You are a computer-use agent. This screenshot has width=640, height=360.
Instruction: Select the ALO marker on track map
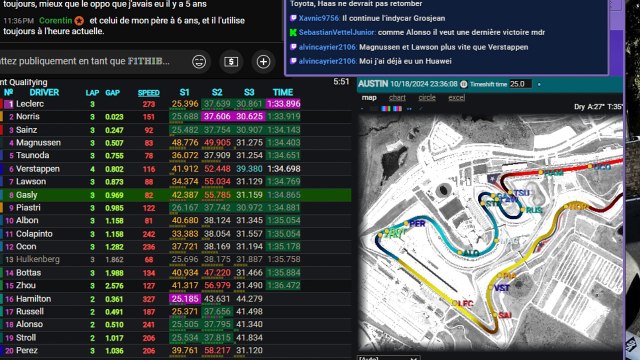469,253
